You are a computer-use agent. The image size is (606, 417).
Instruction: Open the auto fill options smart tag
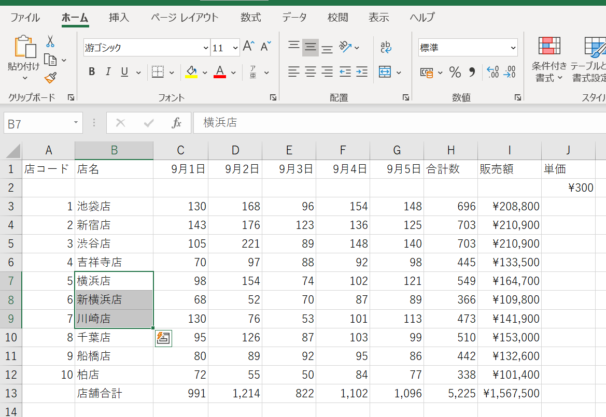tap(163, 338)
